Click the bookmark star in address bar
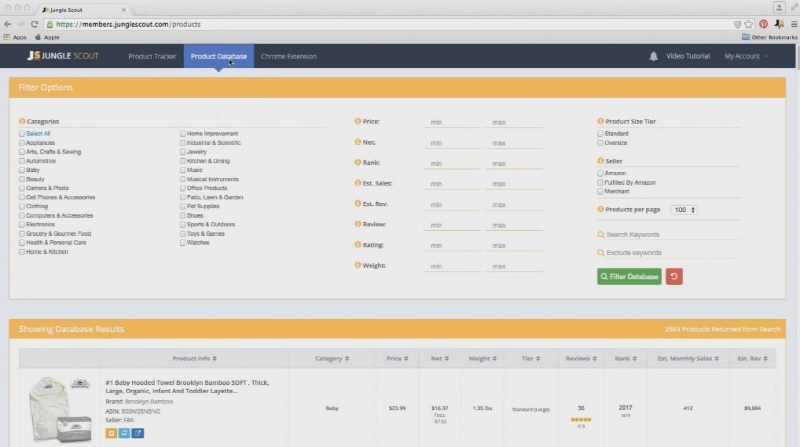Image resolution: width=800 pixels, height=447 pixels. [748, 24]
